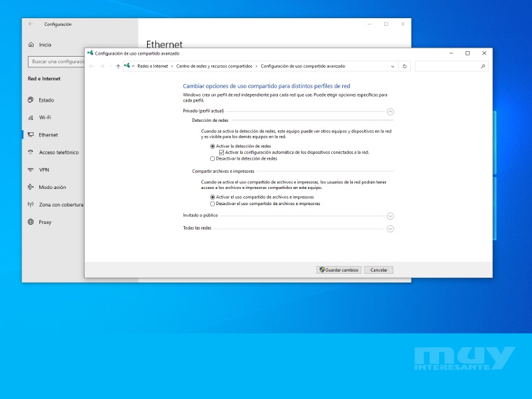532x399 pixels.
Task: Click the Proxy globe icon
Action: 31,222
